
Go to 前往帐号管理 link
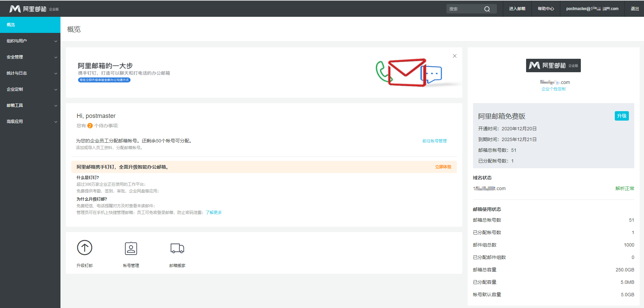point(434,141)
